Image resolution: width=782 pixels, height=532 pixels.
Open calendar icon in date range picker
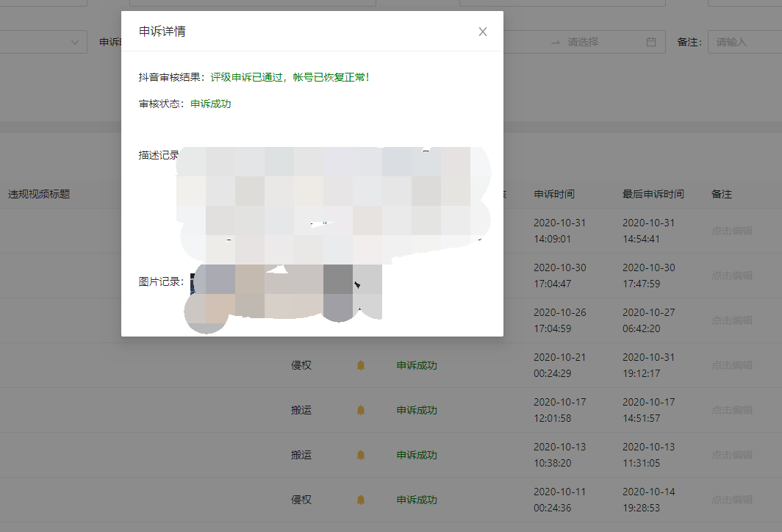click(x=651, y=42)
